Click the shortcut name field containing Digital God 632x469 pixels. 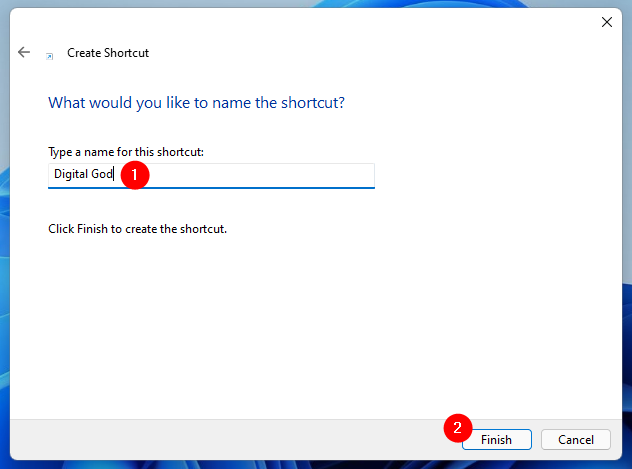click(211, 176)
